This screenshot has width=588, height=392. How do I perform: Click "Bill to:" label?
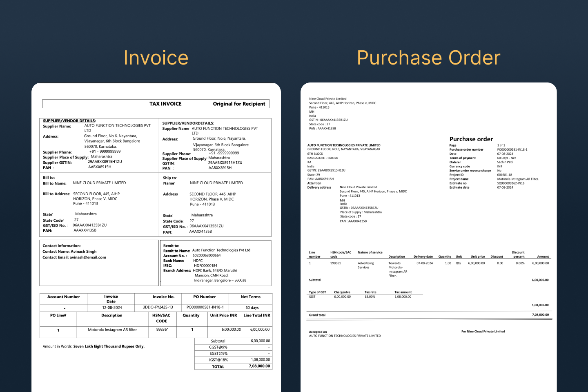pos(49,178)
